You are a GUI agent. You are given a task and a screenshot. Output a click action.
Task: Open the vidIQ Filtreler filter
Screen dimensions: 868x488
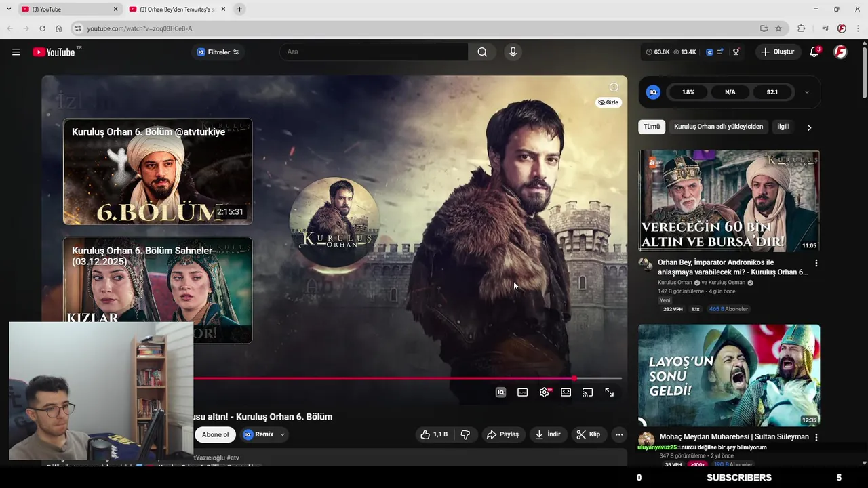(218, 52)
